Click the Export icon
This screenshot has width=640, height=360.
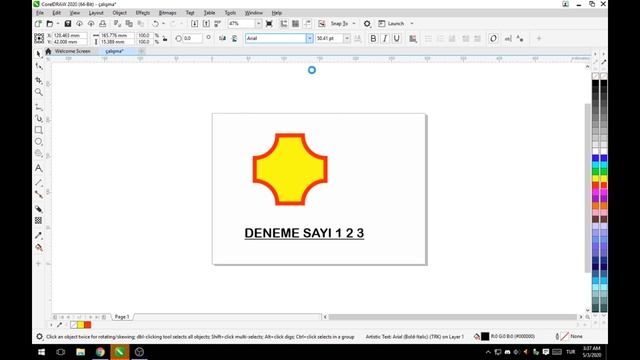click(206, 24)
